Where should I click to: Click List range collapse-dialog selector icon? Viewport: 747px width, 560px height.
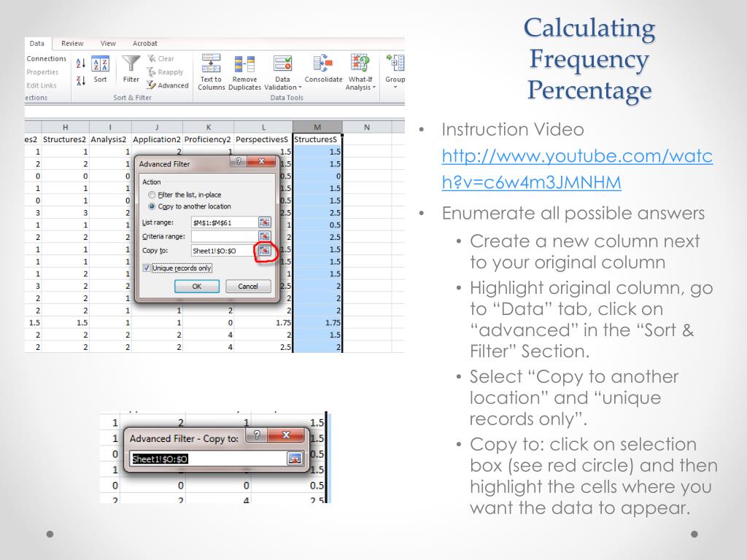(x=264, y=222)
